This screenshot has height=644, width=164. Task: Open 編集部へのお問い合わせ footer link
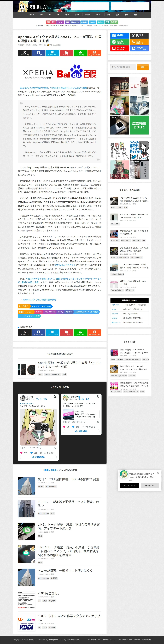coord(143,640)
